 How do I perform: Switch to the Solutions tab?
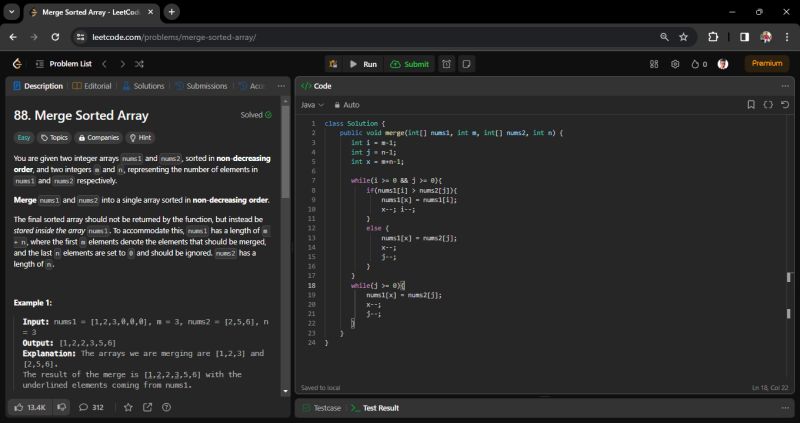pos(144,86)
